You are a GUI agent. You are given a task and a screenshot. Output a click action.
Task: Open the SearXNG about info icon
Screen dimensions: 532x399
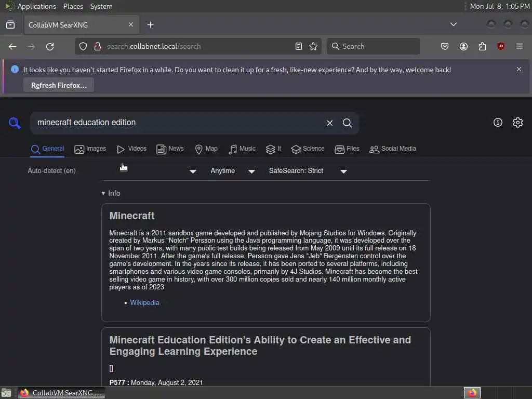tap(498, 123)
